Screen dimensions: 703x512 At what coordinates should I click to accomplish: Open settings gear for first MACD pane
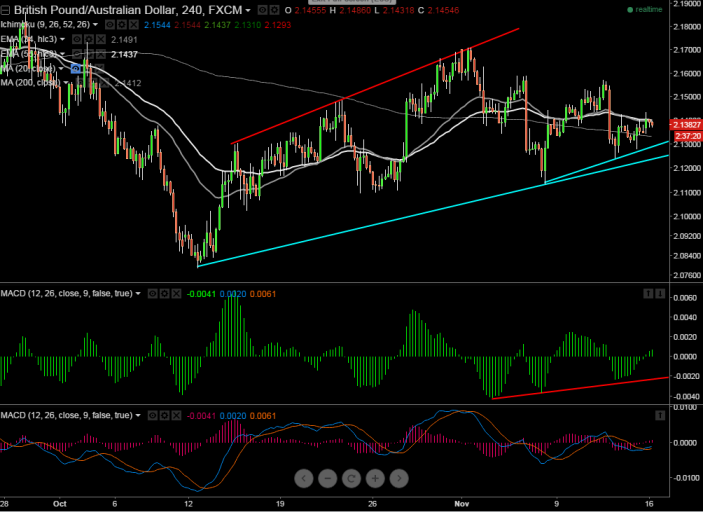click(164, 294)
